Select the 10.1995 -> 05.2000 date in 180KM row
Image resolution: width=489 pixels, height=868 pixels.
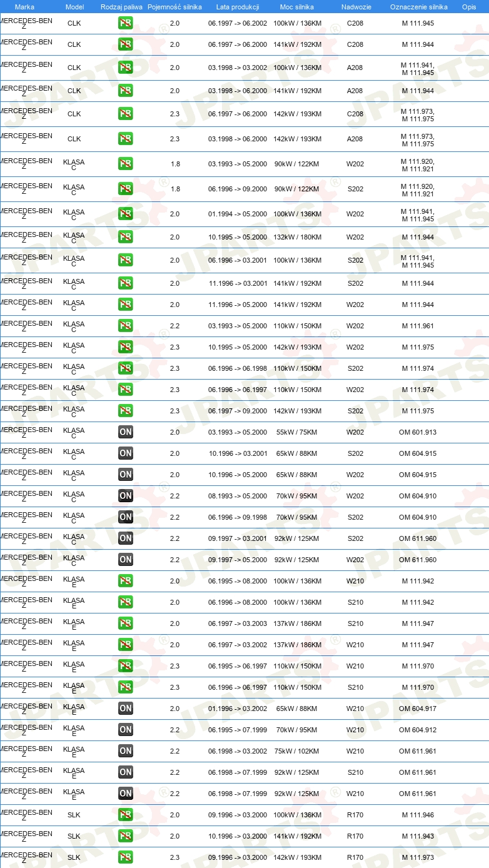pyautogui.click(x=238, y=237)
